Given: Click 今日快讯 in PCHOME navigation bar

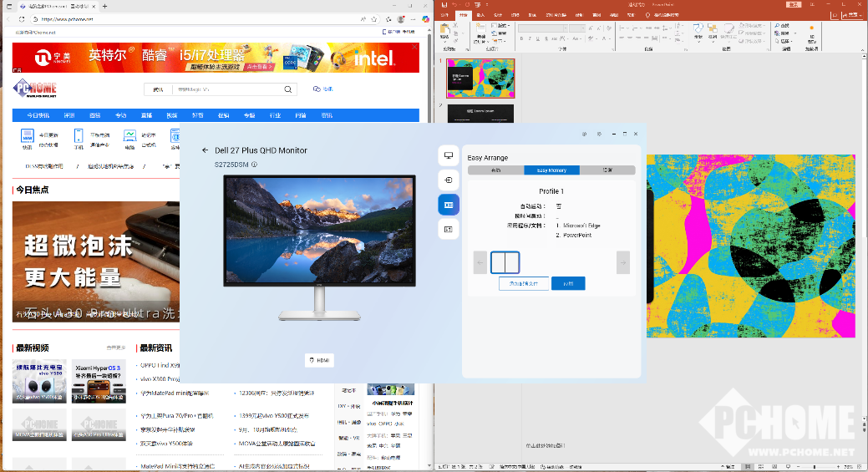Looking at the screenshot, I should point(38,115).
